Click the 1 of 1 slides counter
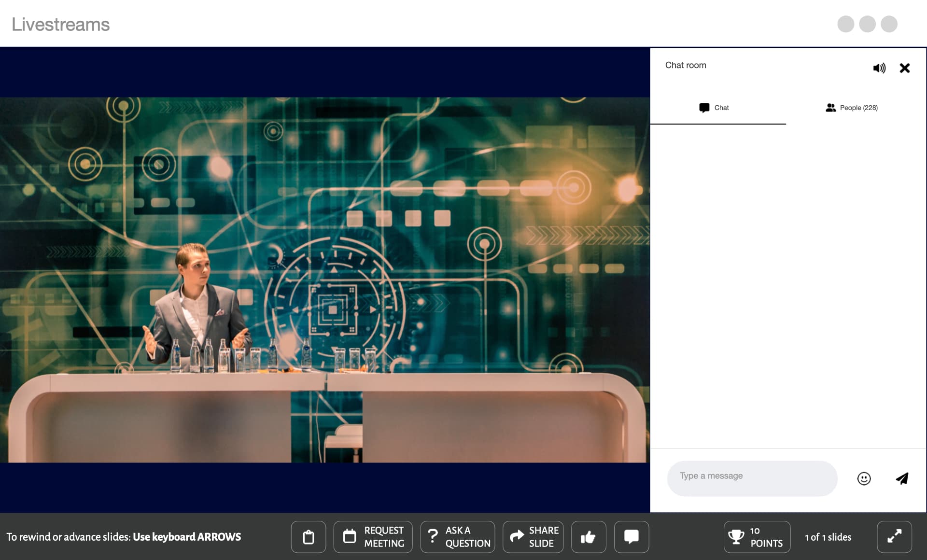 tap(828, 537)
